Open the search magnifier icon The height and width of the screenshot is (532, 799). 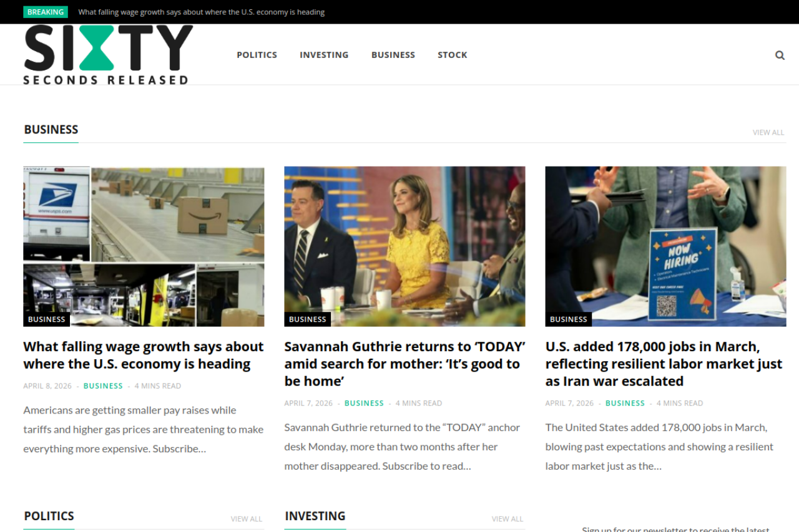click(780, 55)
